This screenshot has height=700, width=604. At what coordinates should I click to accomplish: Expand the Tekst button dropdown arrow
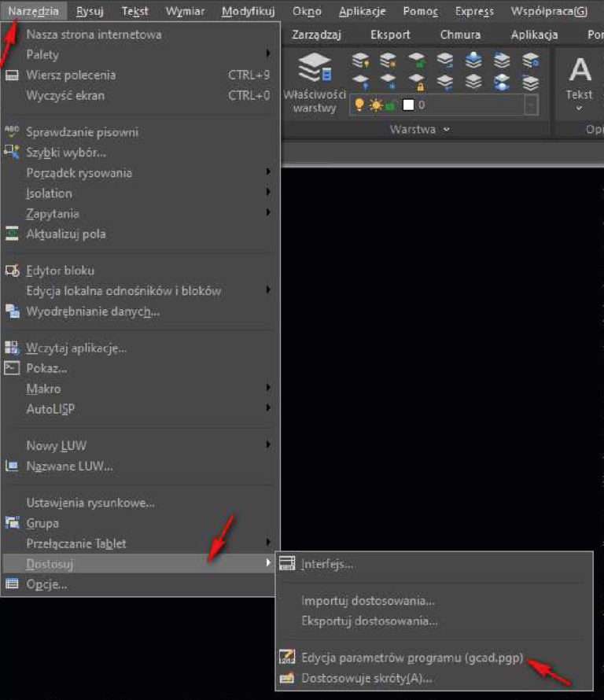pos(580,108)
